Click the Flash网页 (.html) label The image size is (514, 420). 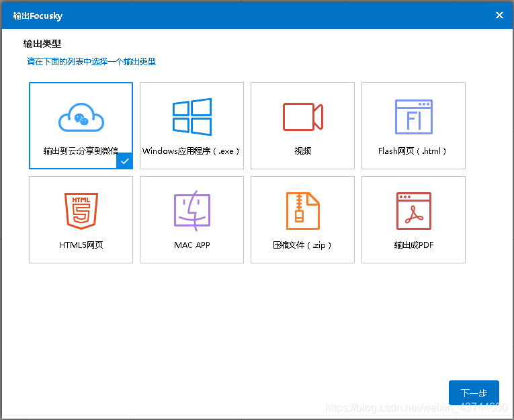(412, 151)
